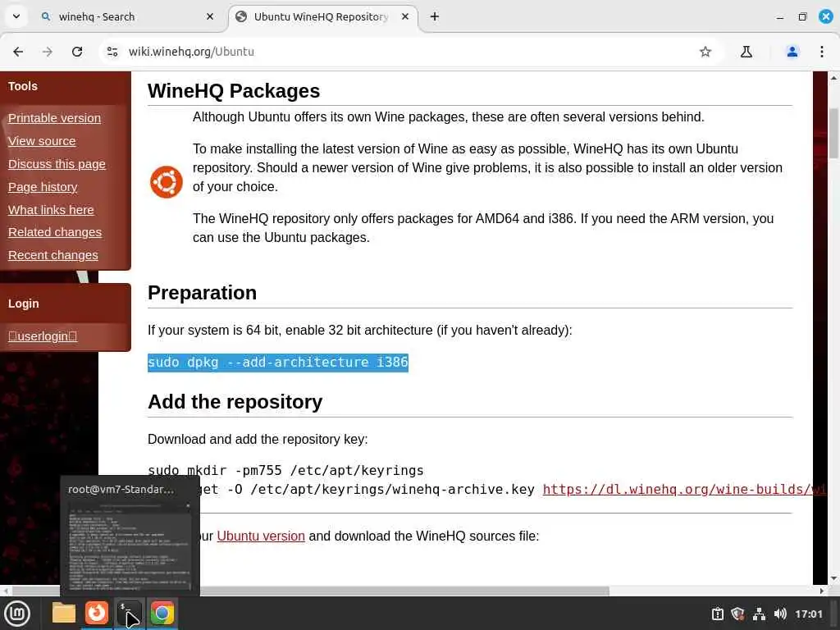Image resolution: width=840 pixels, height=630 pixels.
Task: Open site information icon in address bar
Action: pyautogui.click(x=112, y=52)
